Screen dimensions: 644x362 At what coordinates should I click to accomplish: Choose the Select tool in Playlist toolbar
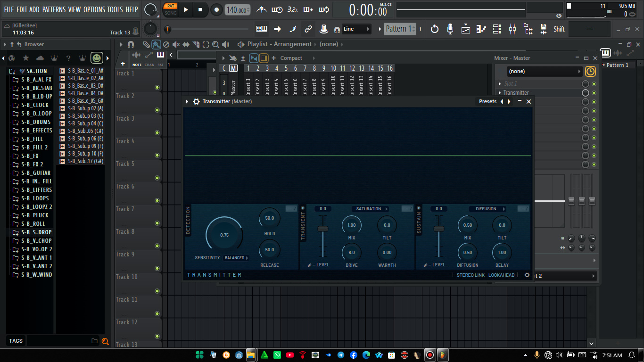pyautogui.click(x=206, y=45)
